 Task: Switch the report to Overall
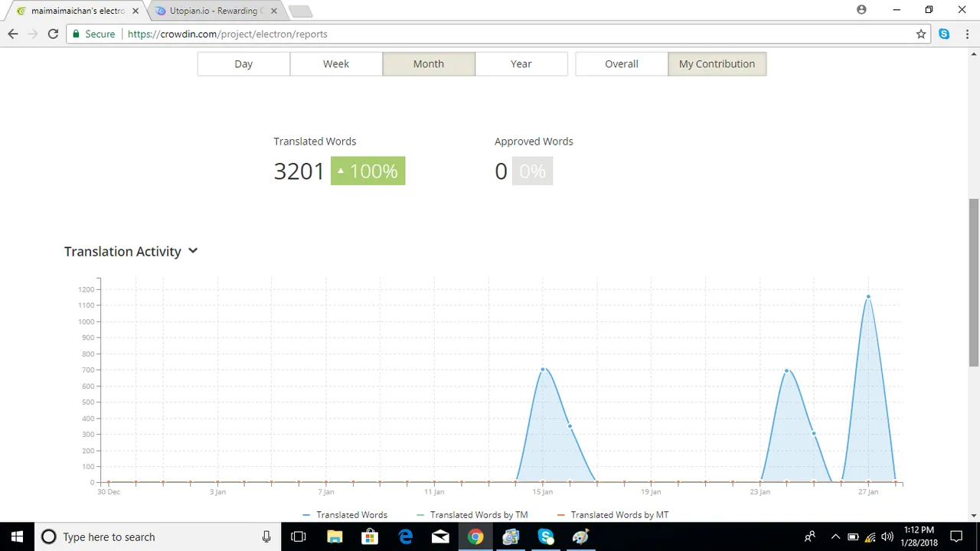(622, 64)
